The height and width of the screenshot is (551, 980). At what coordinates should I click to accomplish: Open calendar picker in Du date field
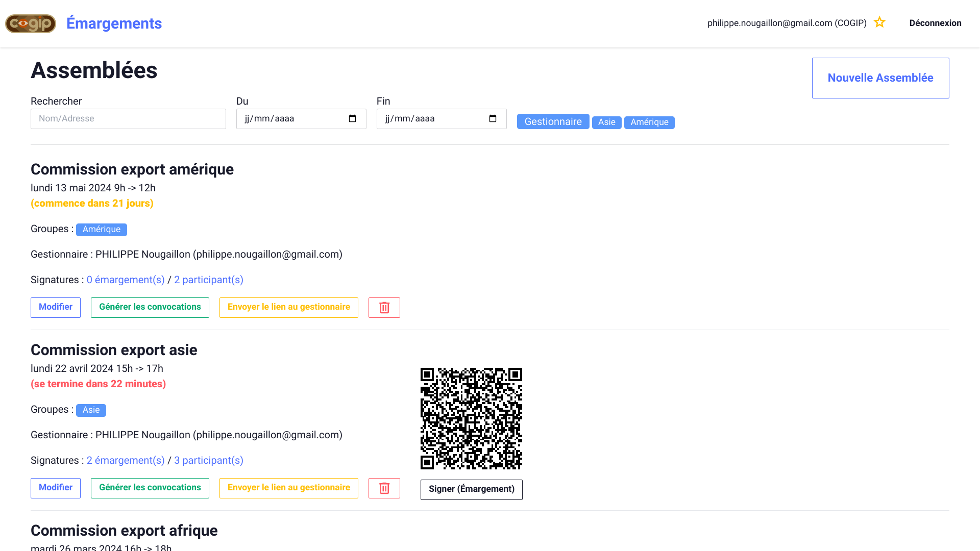point(352,119)
